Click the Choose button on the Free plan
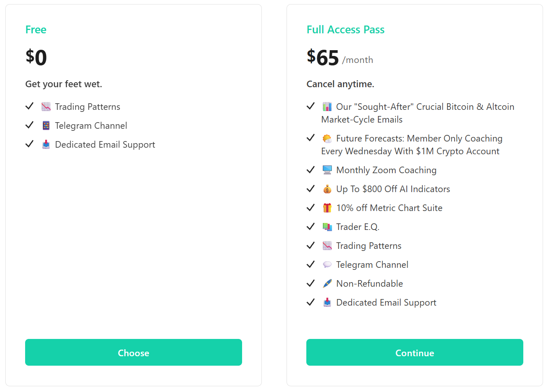The image size is (548, 392). (133, 353)
